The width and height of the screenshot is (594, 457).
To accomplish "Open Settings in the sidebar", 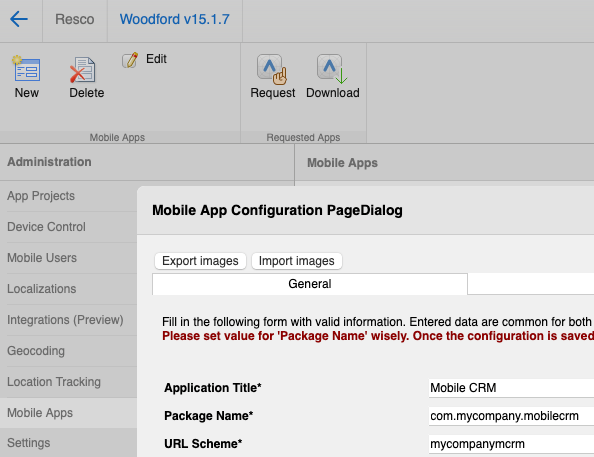I will pyautogui.click(x=29, y=443).
